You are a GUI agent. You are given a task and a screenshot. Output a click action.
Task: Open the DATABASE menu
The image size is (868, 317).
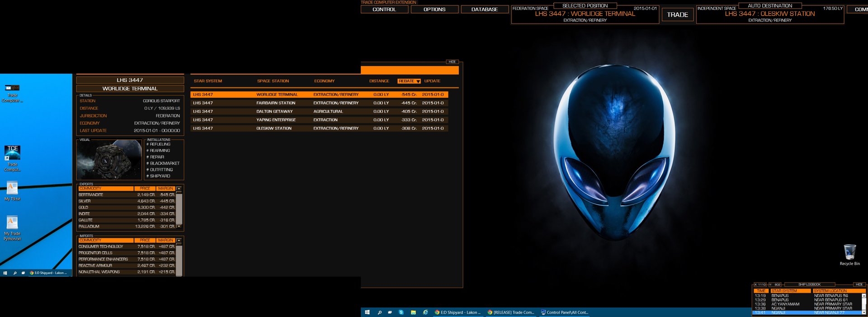[x=485, y=9]
